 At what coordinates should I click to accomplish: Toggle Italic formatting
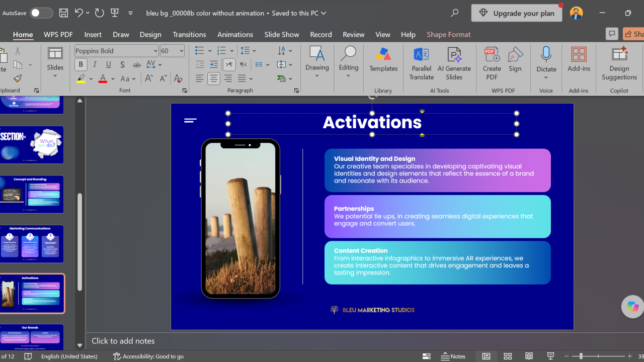point(95,64)
